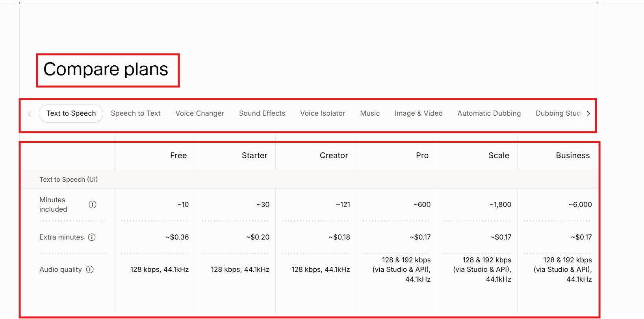Click the Business plan column header
This screenshot has width=644, height=319.
point(573,155)
